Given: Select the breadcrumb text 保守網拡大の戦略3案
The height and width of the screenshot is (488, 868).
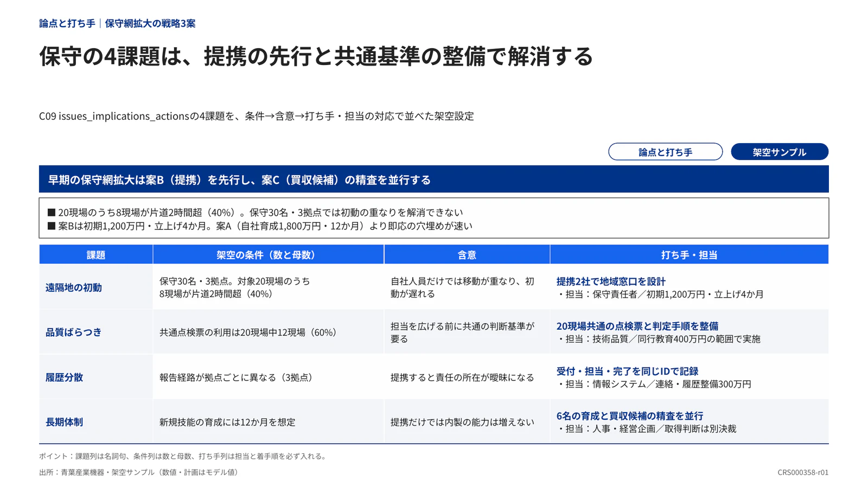Looking at the screenshot, I should pyautogui.click(x=150, y=23).
